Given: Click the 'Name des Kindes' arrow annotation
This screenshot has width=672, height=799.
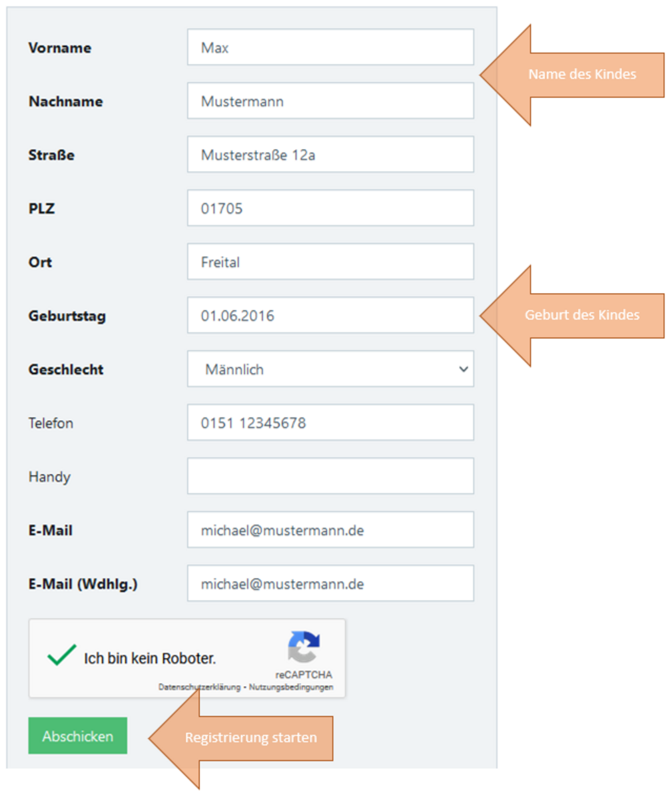Looking at the screenshot, I should pyautogui.click(x=573, y=75).
